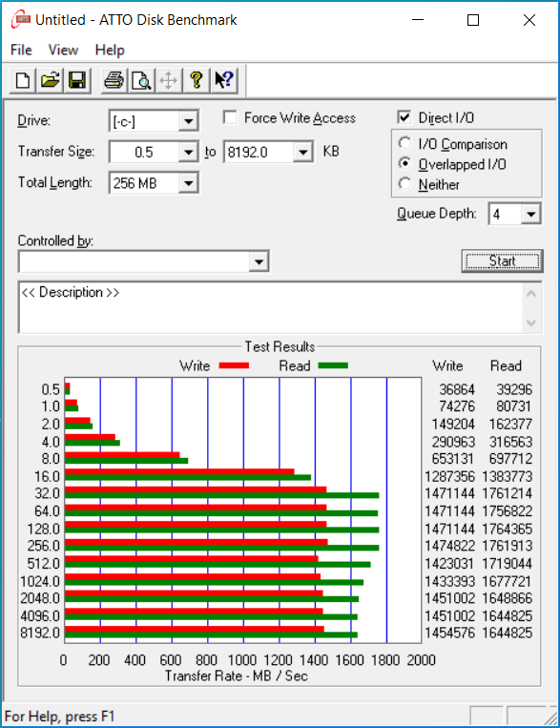Viewport: 560px width, 728px height.
Task: Click the write value 1474822
Action: pos(450,546)
